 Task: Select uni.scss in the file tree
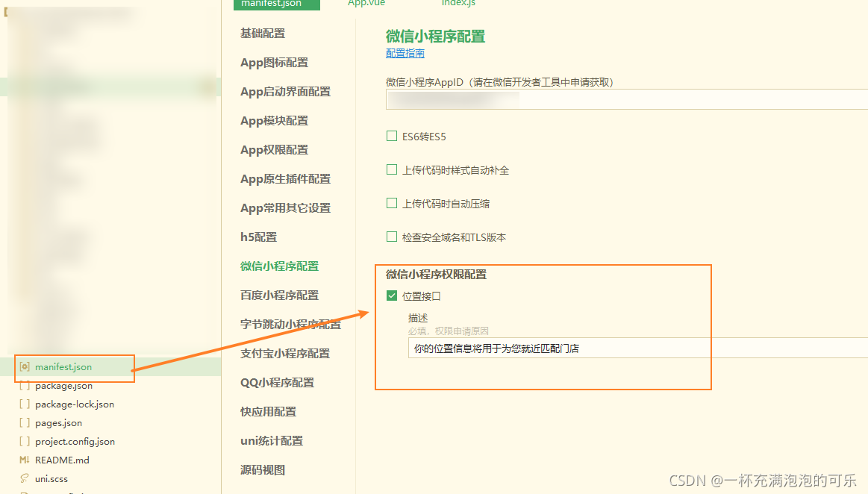point(51,478)
